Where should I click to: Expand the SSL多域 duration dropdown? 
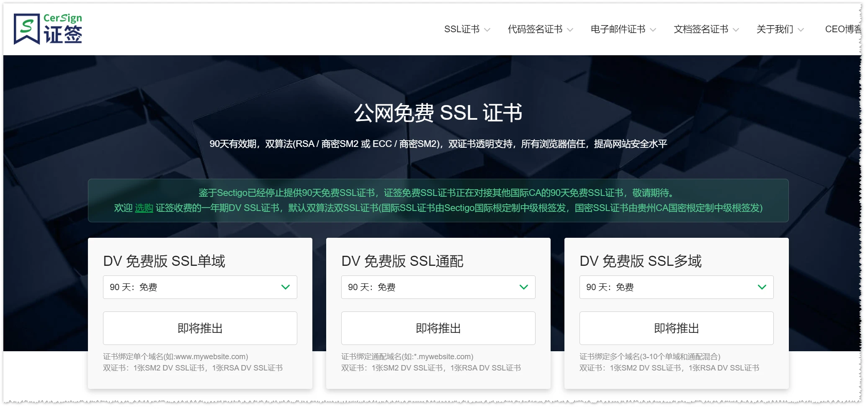coord(676,287)
